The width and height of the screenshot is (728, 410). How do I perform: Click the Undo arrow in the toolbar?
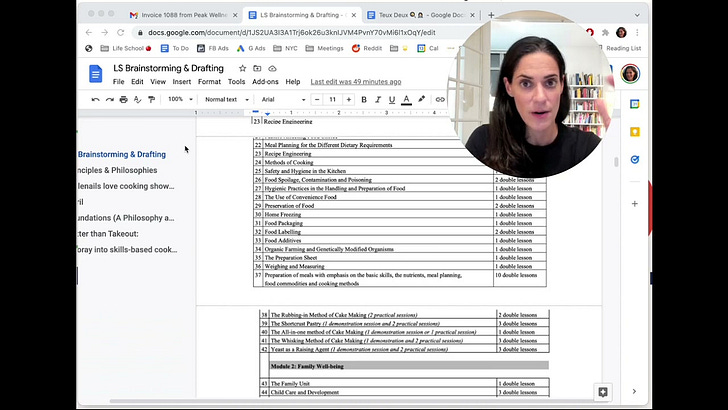[x=95, y=99]
